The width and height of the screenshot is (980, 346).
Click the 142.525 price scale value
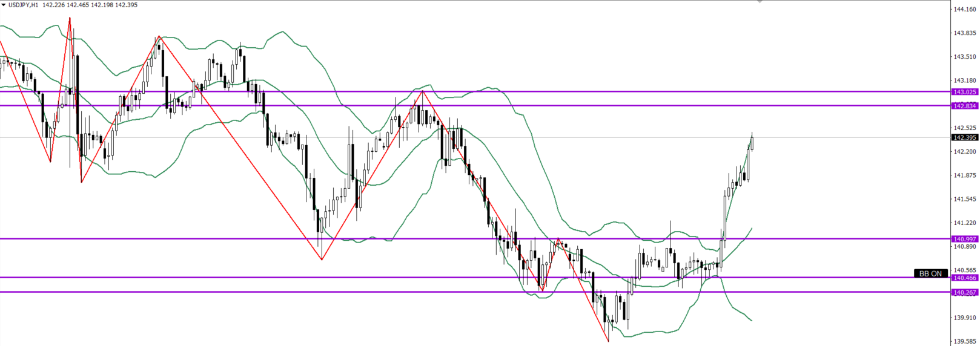coord(964,128)
